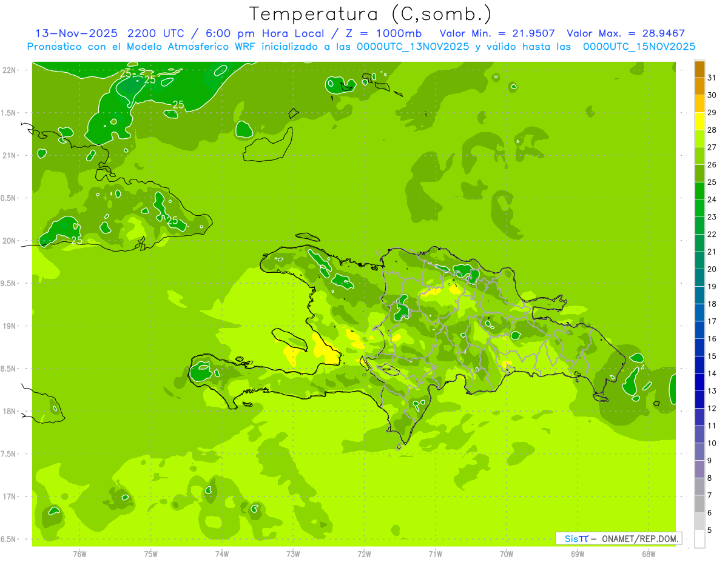The height and width of the screenshot is (562, 728).
Task: Click the blue legend swatch between 15 and 16
Action: click(699, 347)
